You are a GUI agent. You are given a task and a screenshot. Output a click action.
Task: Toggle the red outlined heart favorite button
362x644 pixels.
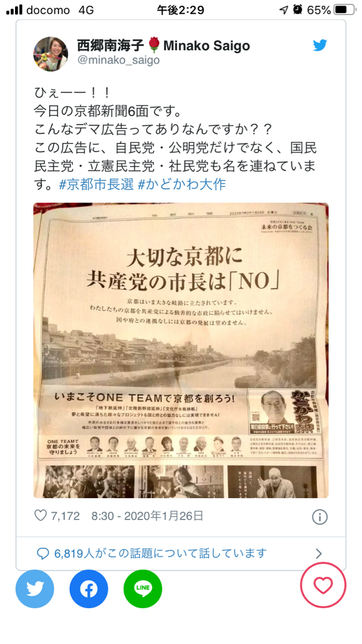(323, 586)
